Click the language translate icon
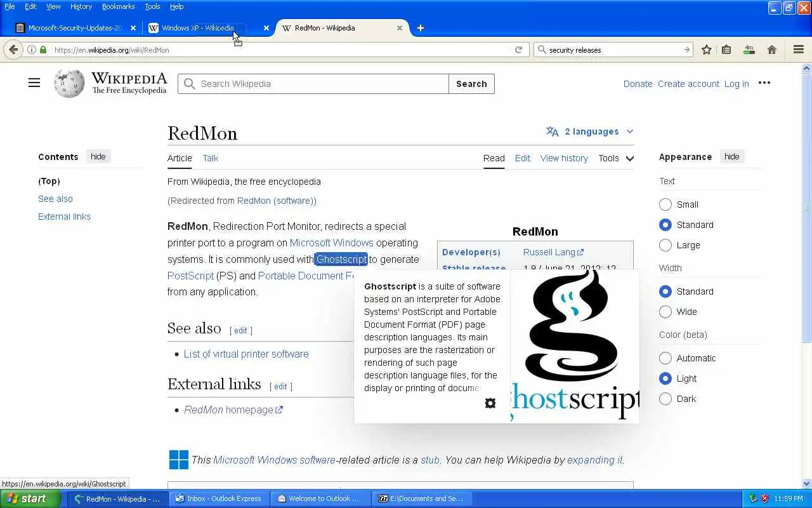Viewport: 812px width, 508px height. pos(553,131)
